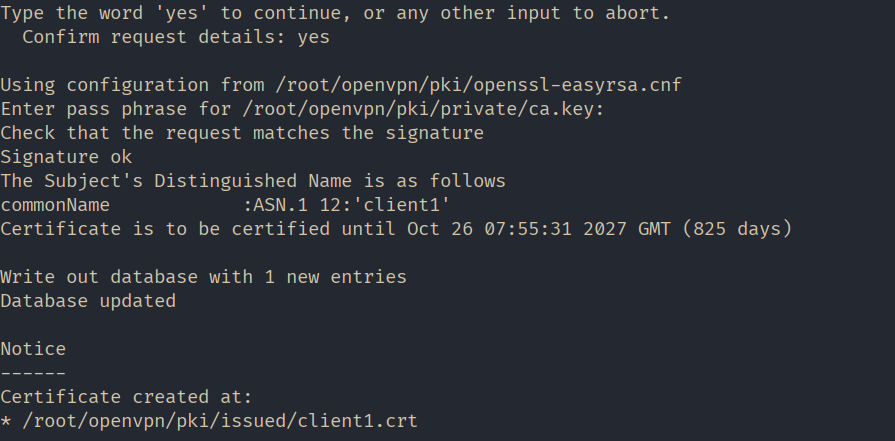Click the 'Type the word' instruction line
The height and width of the screenshot is (441, 895).
coord(335,14)
